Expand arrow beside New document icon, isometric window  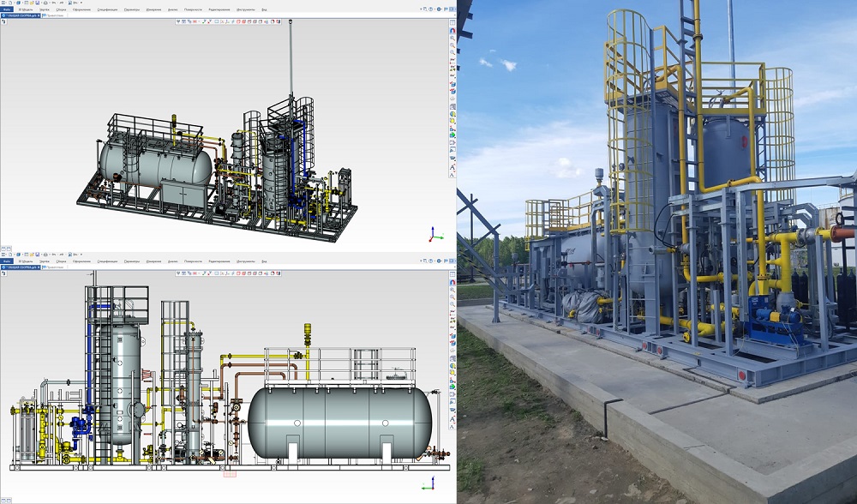(15, 3)
